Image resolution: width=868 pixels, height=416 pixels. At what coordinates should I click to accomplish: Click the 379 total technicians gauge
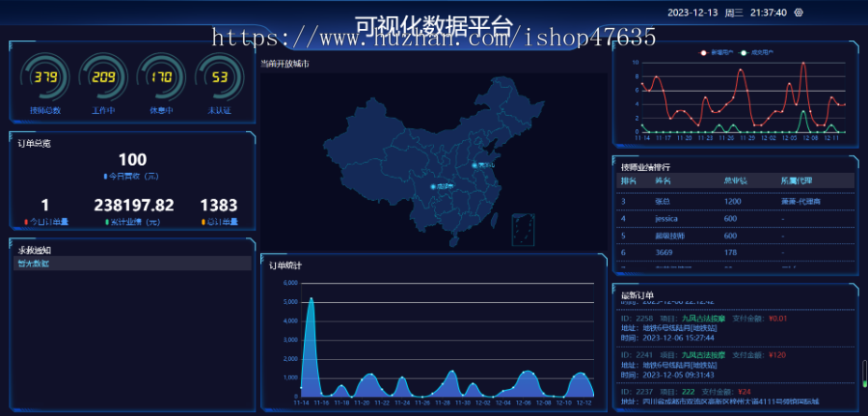45,77
